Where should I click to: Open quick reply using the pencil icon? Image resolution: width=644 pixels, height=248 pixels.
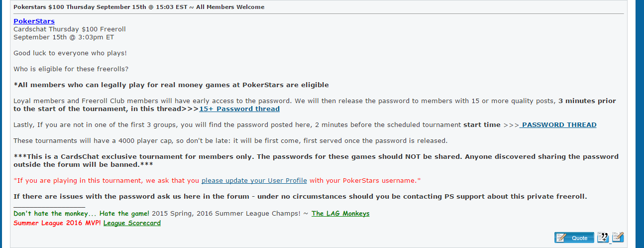(618, 238)
